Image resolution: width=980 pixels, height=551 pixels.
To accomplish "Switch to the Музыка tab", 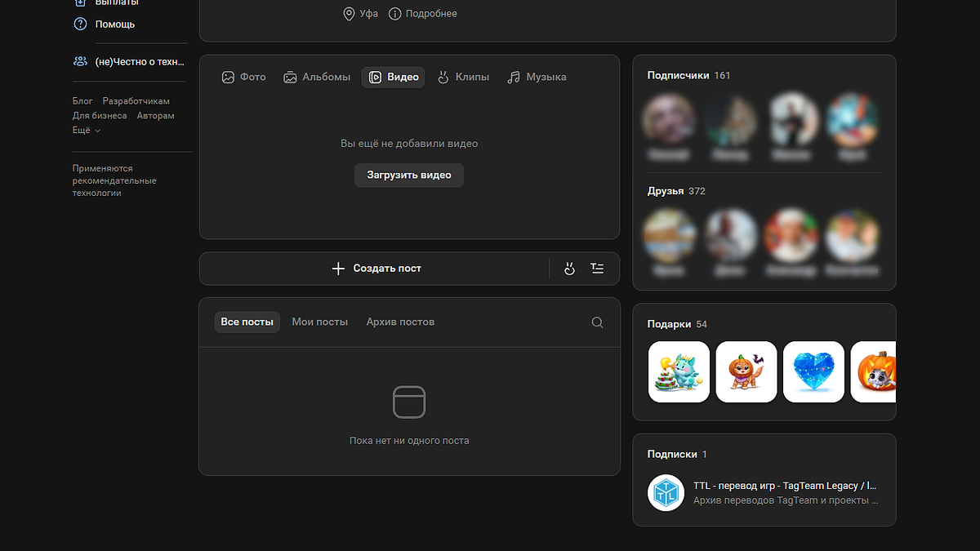I will pos(537,78).
